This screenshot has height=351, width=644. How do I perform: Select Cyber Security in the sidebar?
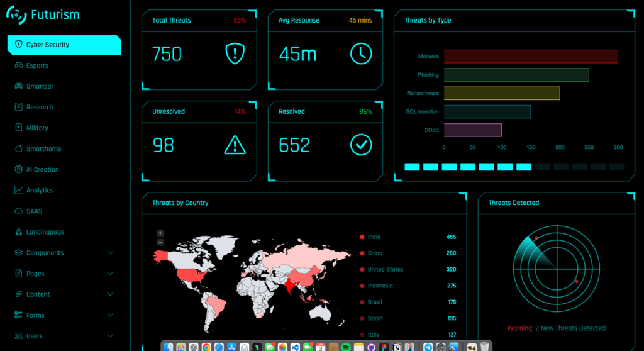pos(48,45)
